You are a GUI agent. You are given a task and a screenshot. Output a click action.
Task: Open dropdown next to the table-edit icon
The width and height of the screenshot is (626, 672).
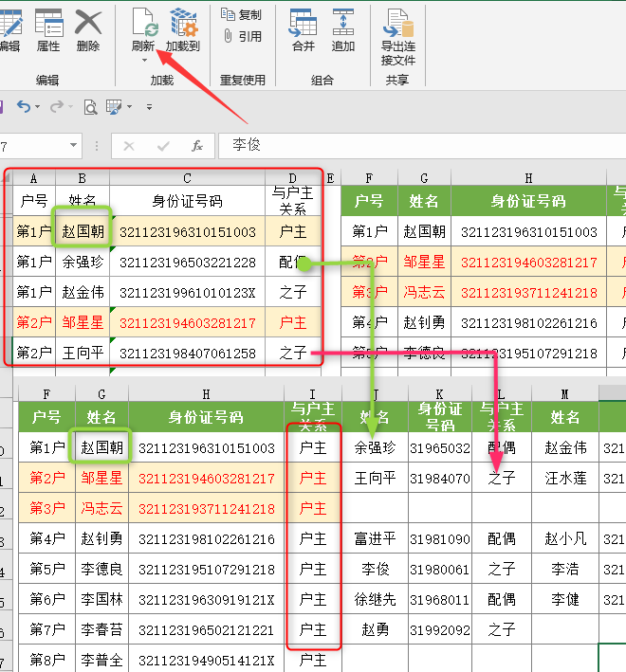coord(129,107)
